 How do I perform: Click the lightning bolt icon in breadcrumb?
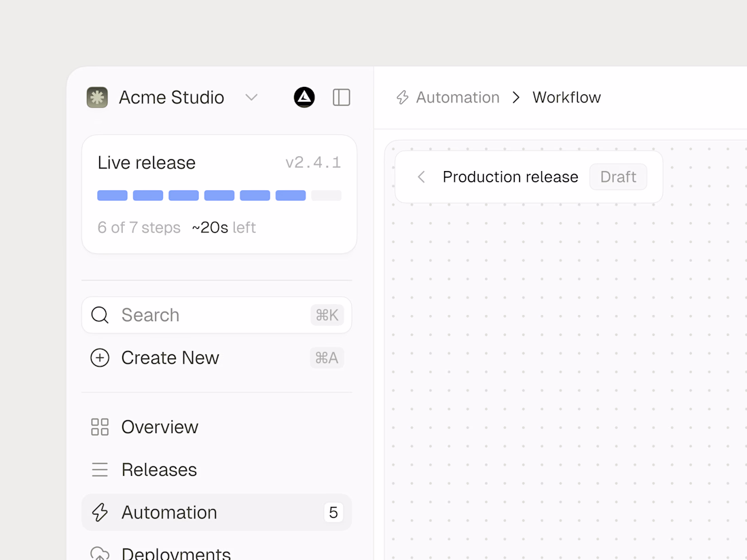403,98
